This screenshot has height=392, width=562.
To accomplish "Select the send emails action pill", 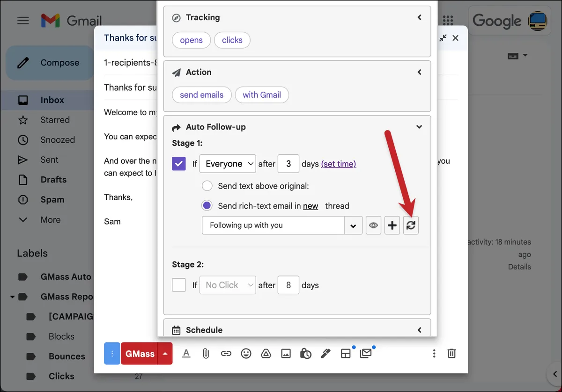I will tap(201, 95).
